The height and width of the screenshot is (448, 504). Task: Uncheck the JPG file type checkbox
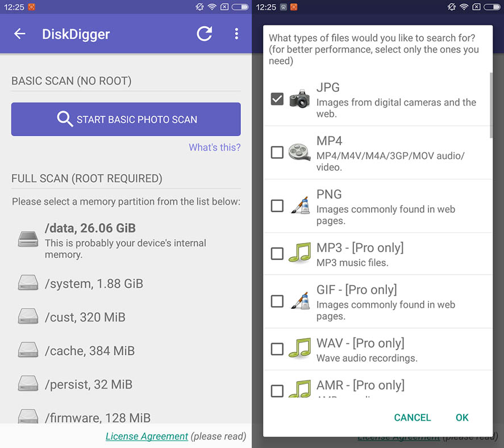tap(277, 99)
